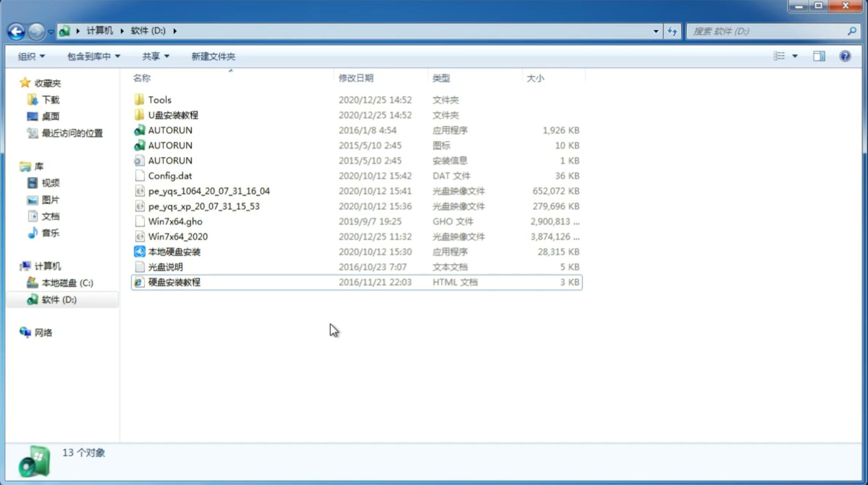Open Win7x64.gho Ghost file
Viewport: 868px width, 485px height.
(x=175, y=221)
